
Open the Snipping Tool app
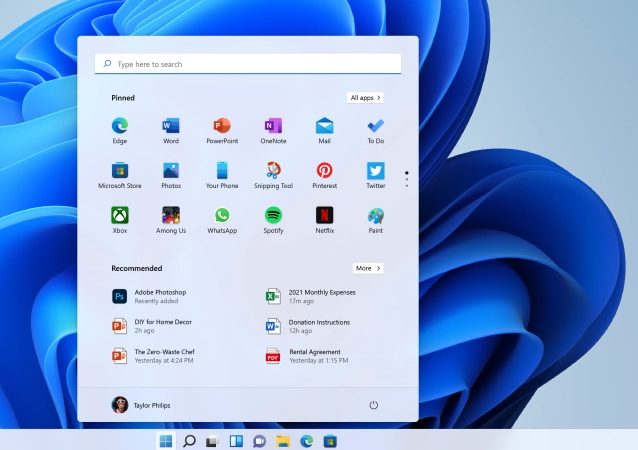click(273, 171)
